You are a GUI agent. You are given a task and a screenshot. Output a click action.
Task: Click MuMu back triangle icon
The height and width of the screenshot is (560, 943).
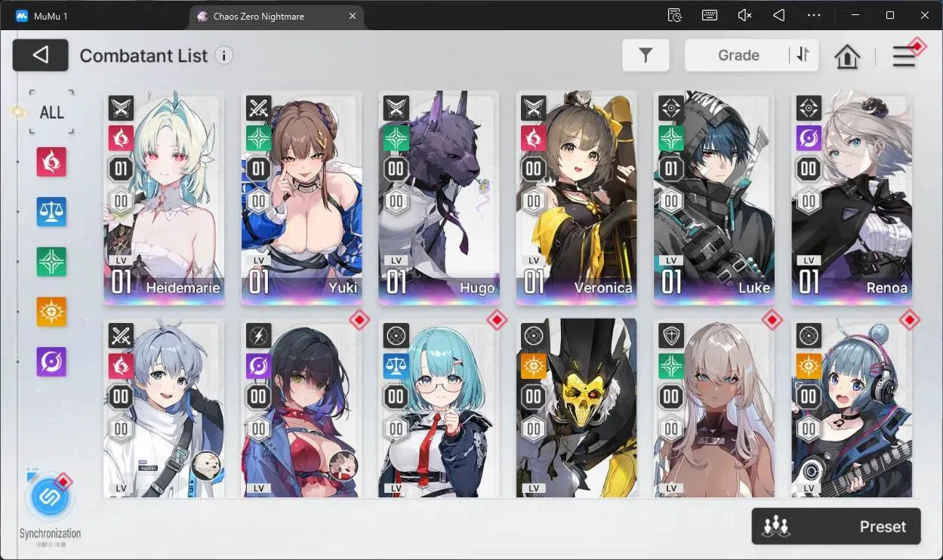point(779,15)
